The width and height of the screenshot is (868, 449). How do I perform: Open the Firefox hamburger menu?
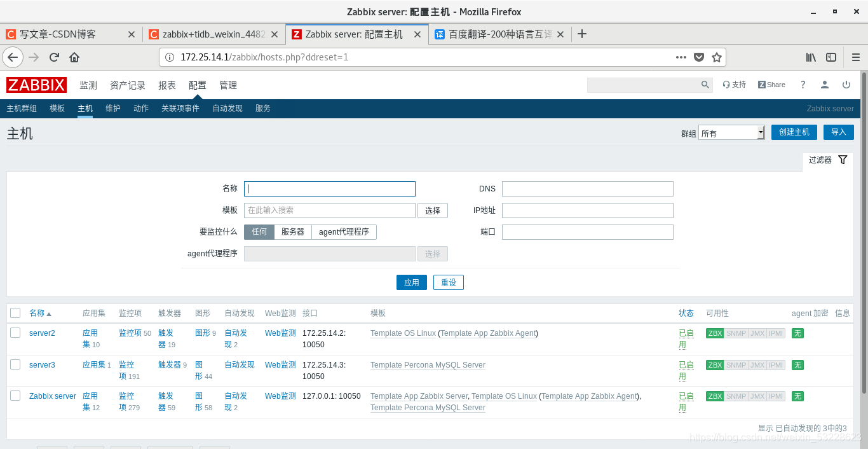[855, 57]
